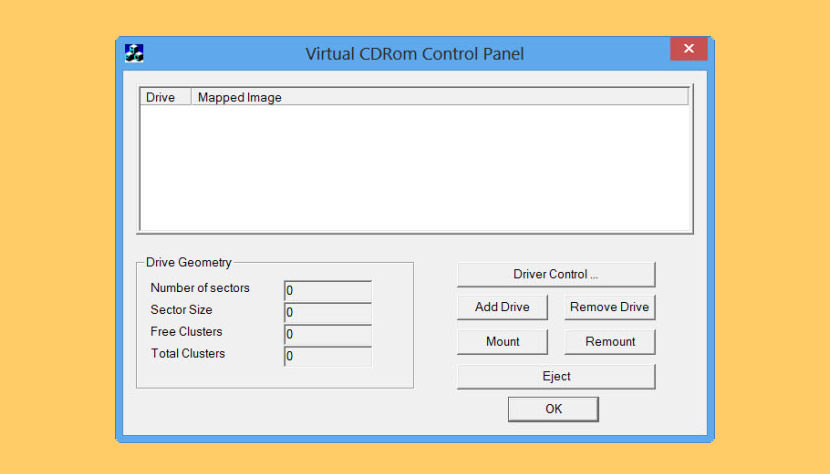Screen dimensions: 830x474
Task: Focus the Sector Size field
Action: click(x=328, y=312)
